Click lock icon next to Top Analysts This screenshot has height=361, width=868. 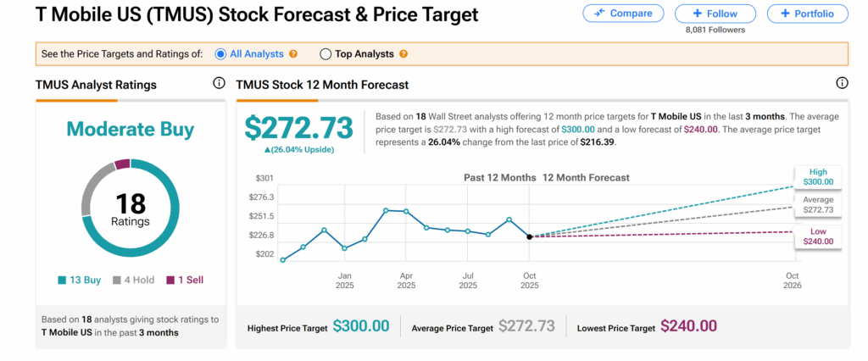(x=403, y=54)
